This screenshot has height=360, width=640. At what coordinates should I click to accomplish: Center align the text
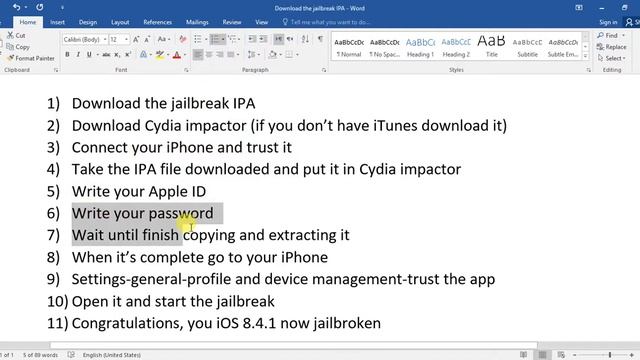point(209,54)
